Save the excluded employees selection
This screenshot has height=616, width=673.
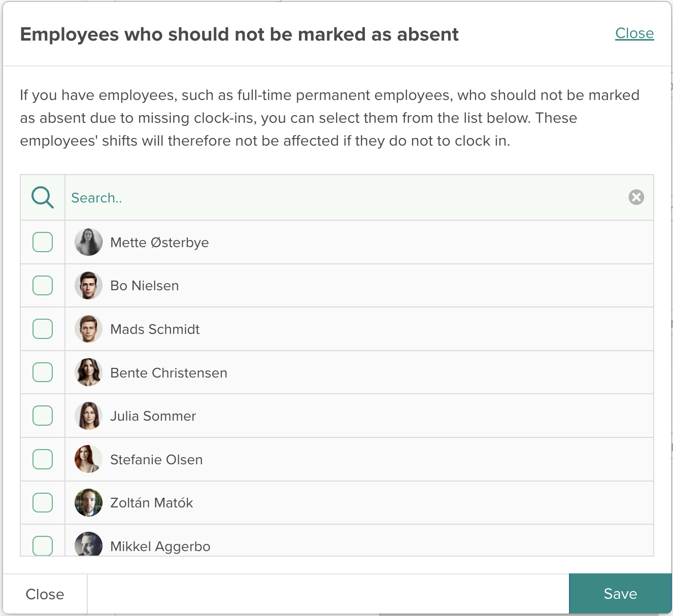(x=620, y=594)
